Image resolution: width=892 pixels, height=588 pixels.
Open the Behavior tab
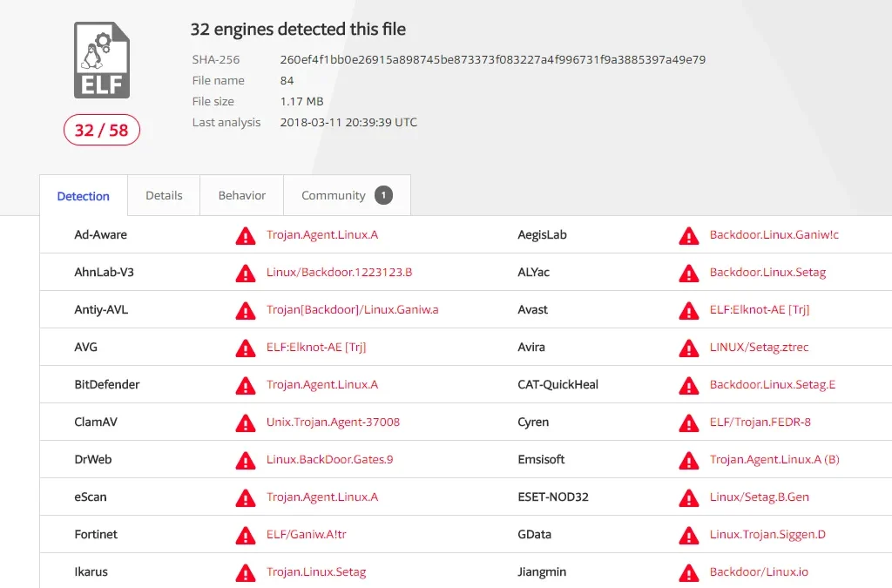coord(242,196)
